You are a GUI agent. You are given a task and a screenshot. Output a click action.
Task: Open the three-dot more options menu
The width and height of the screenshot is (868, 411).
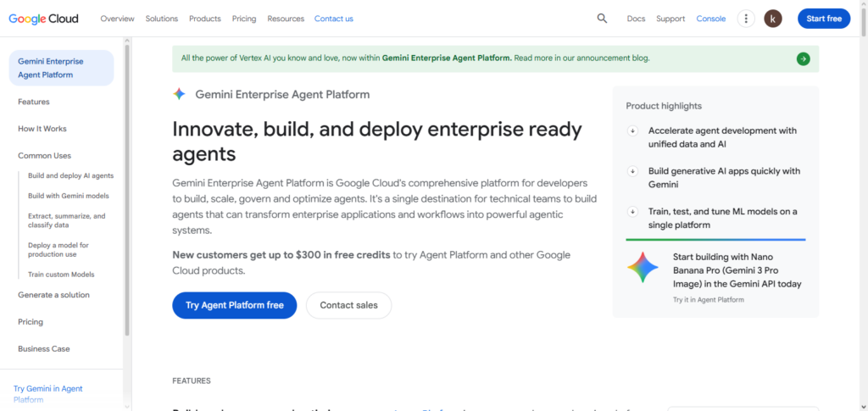(x=746, y=19)
